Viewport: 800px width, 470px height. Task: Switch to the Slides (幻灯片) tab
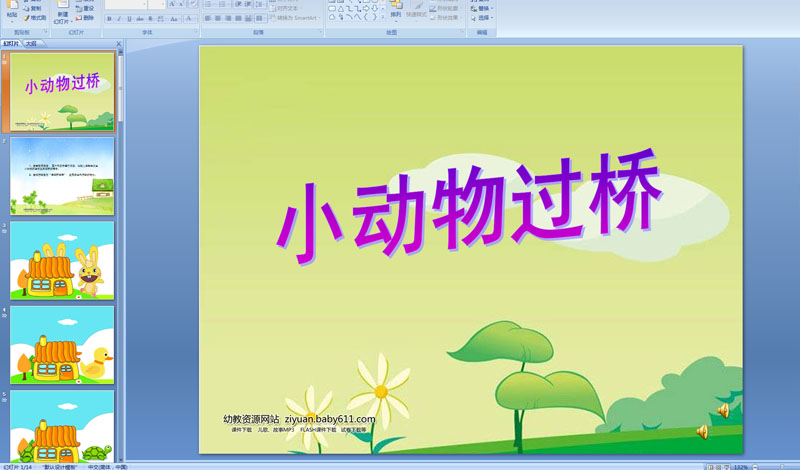11,44
